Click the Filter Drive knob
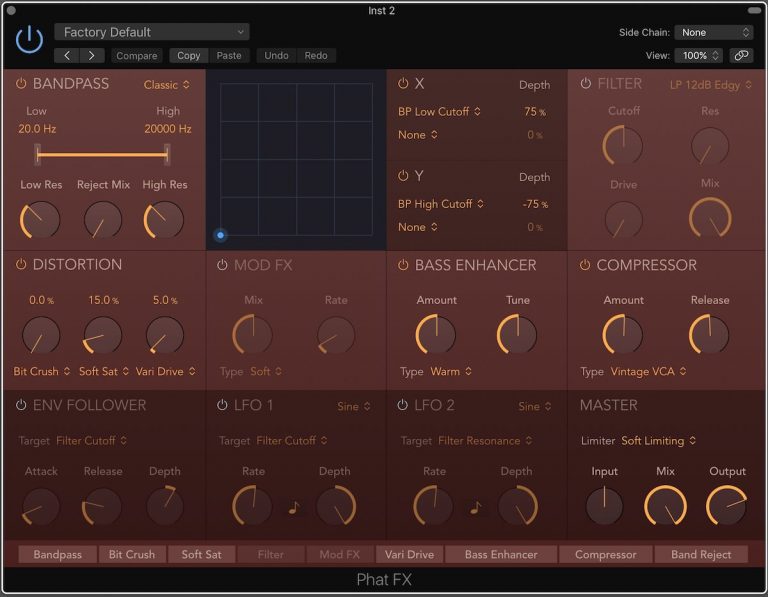768x597 pixels. (623, 220)
